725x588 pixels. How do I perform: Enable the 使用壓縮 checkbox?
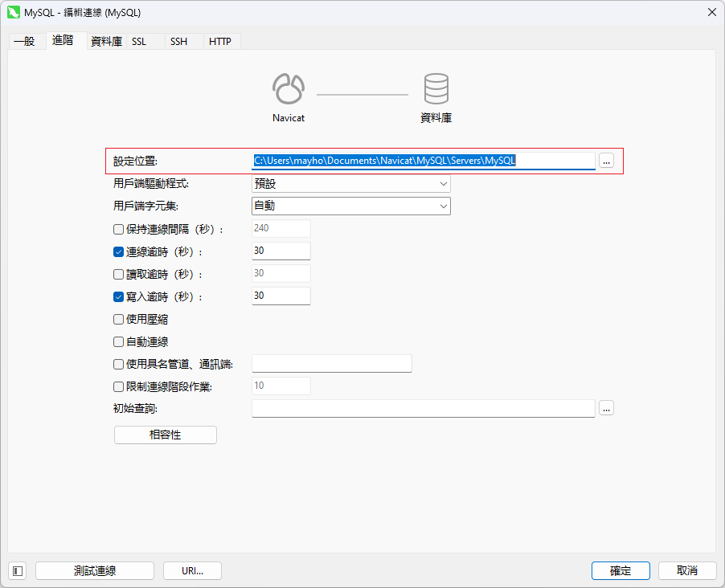point(118,320)
